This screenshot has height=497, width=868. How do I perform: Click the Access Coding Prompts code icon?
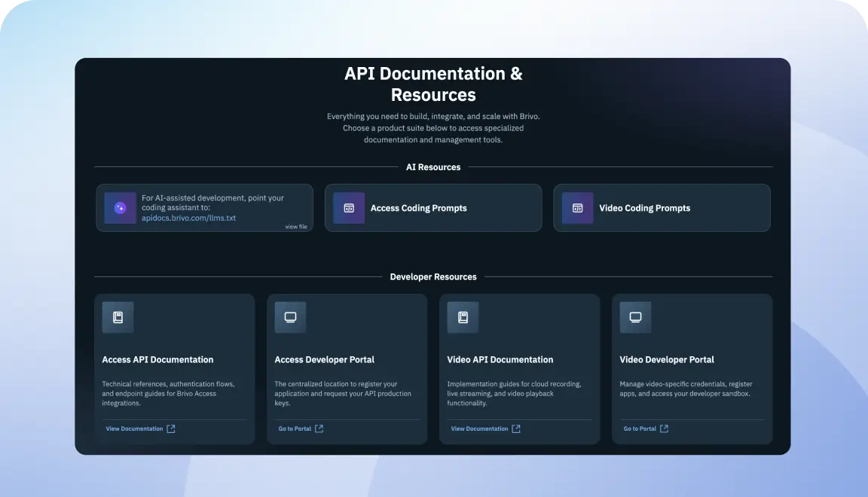pyautogui.click(x=349, y=208)
